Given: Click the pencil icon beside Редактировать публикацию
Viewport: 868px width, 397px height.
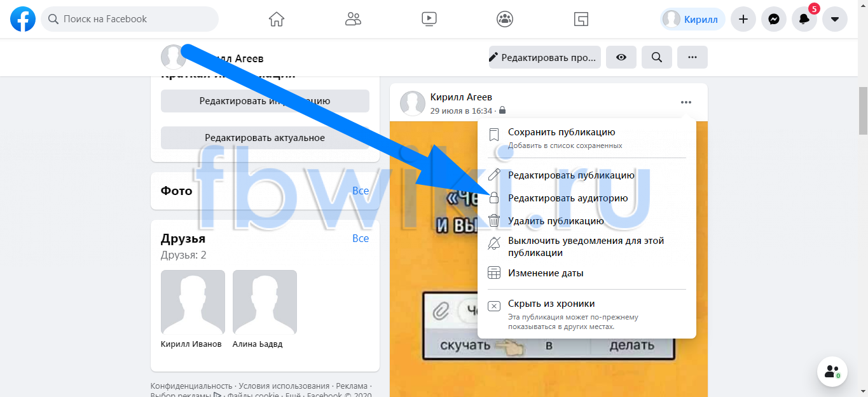Looking at the screenshot, I should 494,175.
